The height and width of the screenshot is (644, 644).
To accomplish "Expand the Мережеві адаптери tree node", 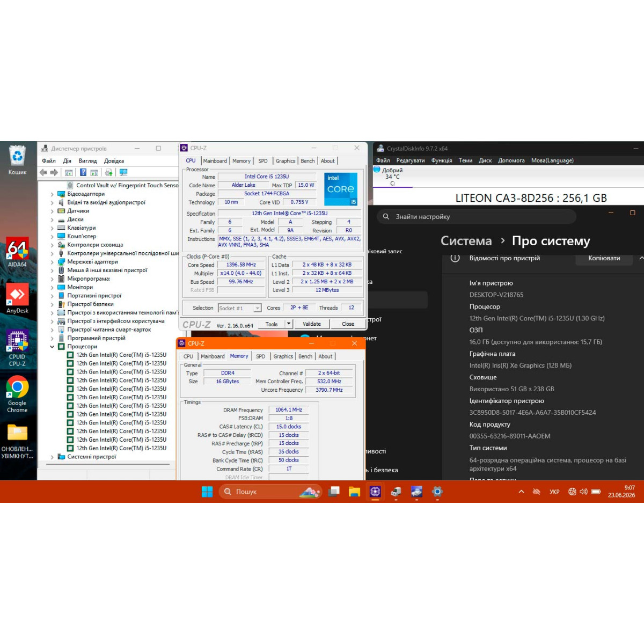I will 52,262.
